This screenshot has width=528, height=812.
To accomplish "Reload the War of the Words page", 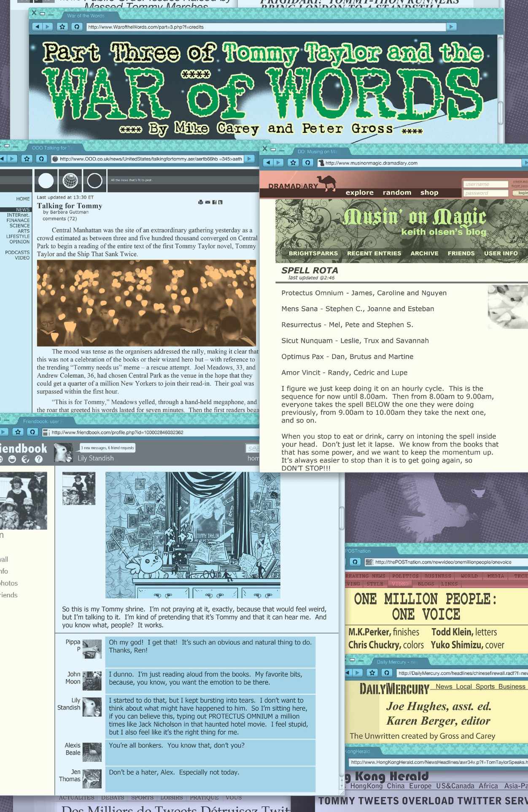I will click(76, 27).
